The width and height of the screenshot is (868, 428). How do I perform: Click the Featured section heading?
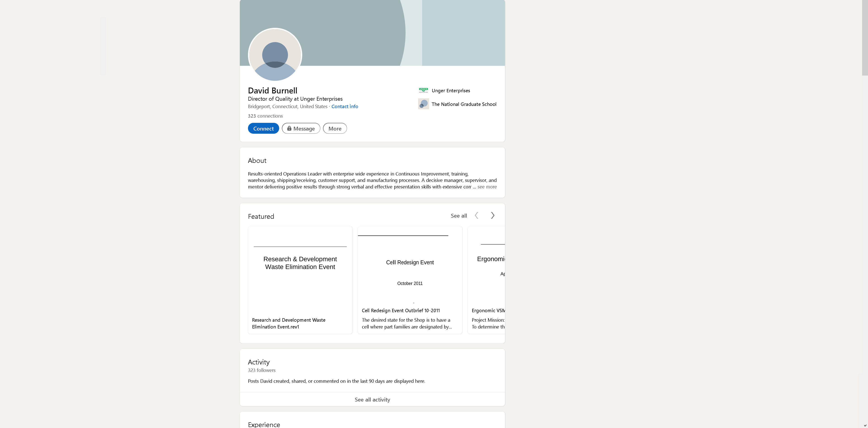tap(261, 216)
